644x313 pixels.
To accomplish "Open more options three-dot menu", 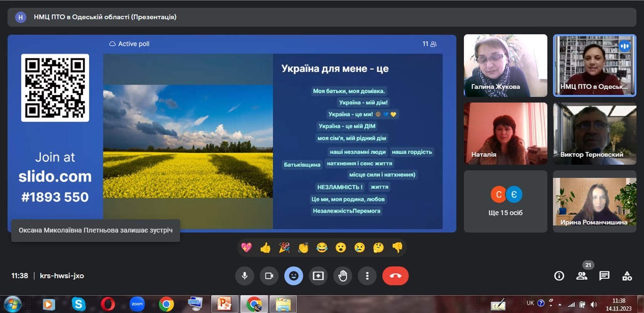I will (367, 276).
